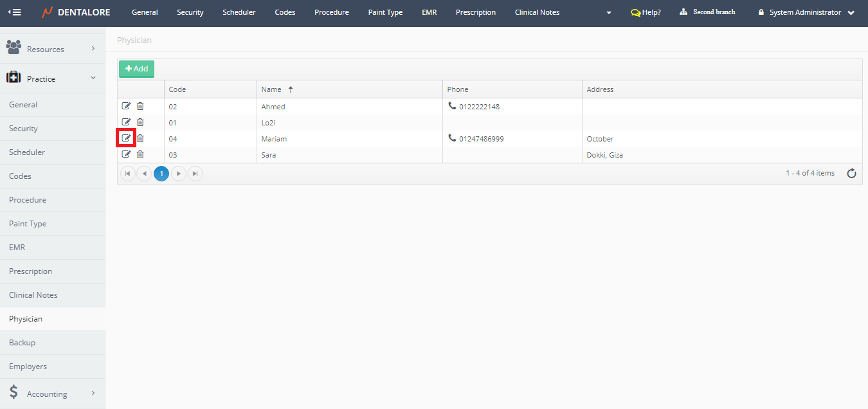Go to the first page of results
The image size is (868, 409).
(x=128, y=174)
